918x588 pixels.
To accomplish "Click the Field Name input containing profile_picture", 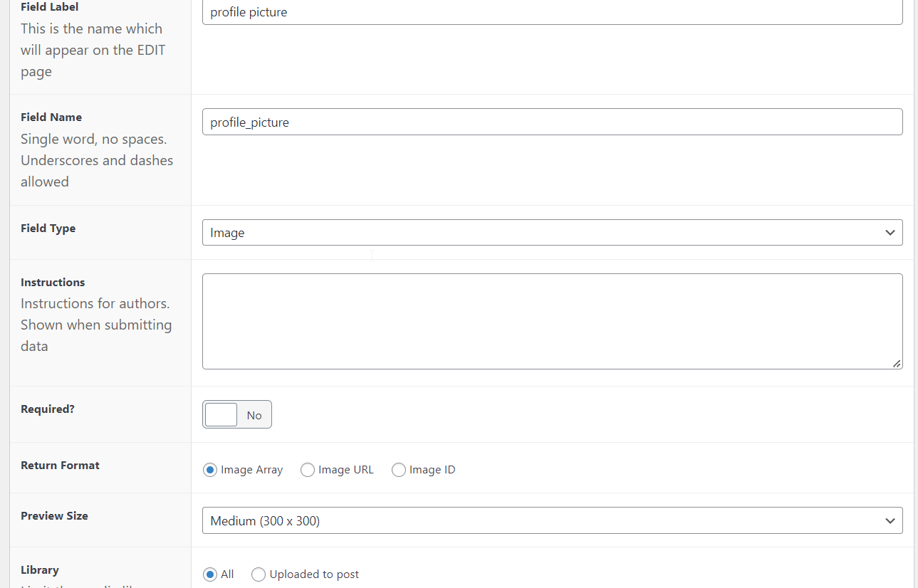I will pos(552,122).
